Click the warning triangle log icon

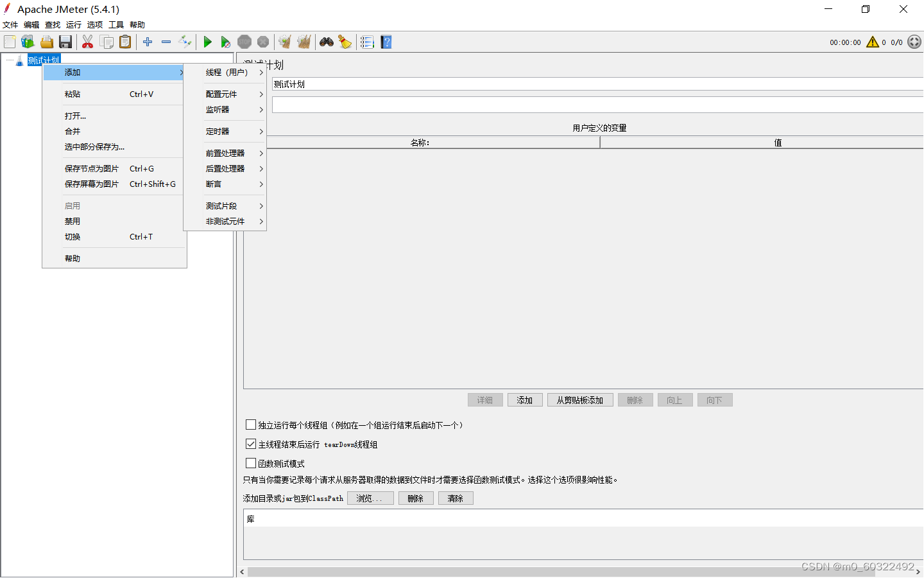click(x=873, y=42)
